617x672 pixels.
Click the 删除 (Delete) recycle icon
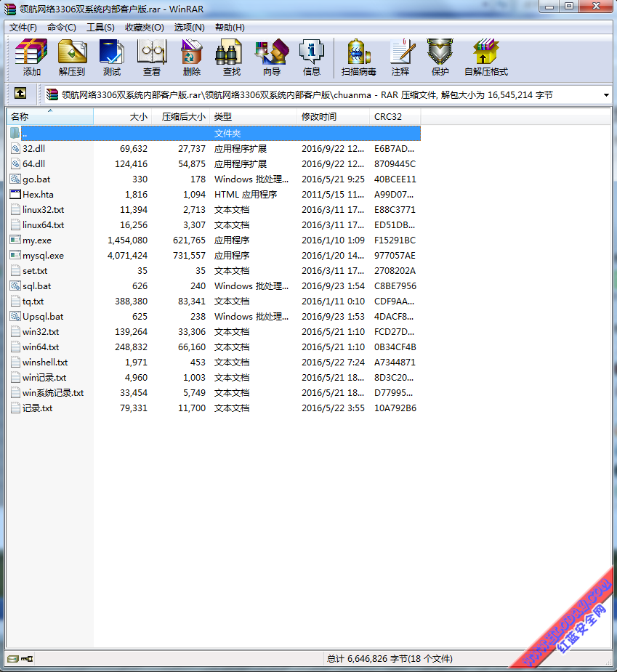pyautogui.click(x=192, y=57)
